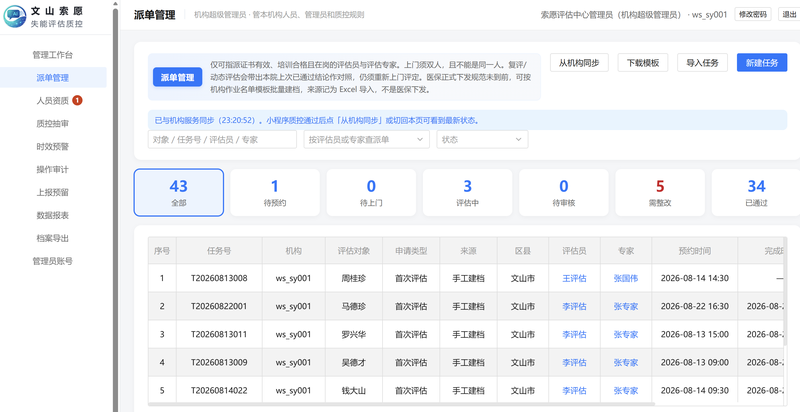Click task number T20260822001
The width and height of the screenshot is (800, 412).
219,306
